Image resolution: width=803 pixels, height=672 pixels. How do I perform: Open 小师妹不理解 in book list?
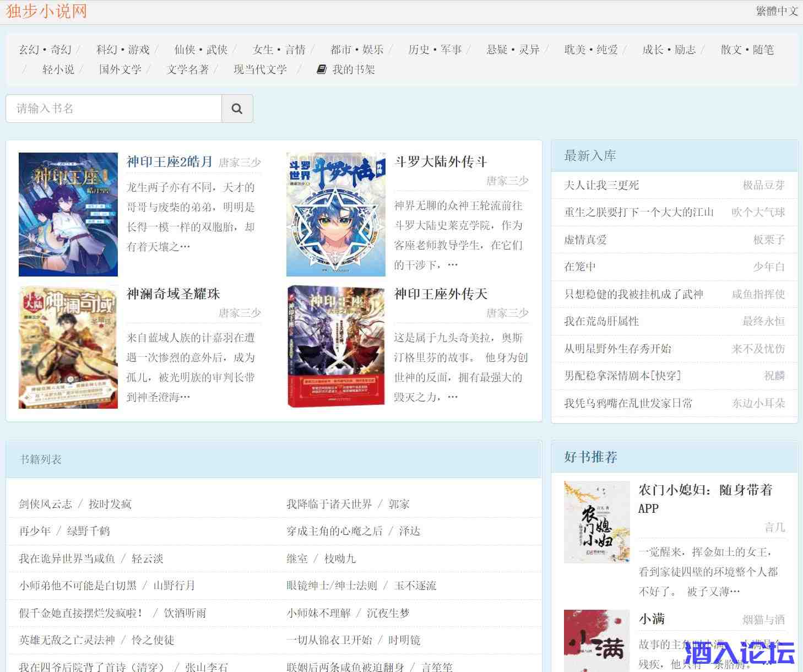pos(318,613)
